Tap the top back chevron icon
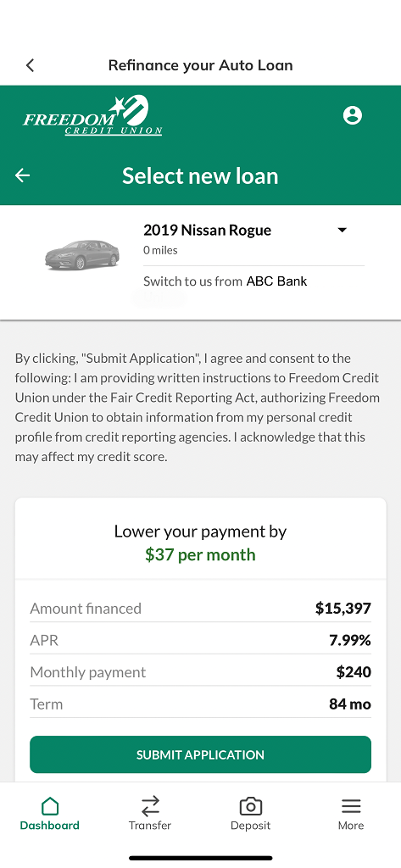Screen dimensions: 401x868 click(31, 65)
